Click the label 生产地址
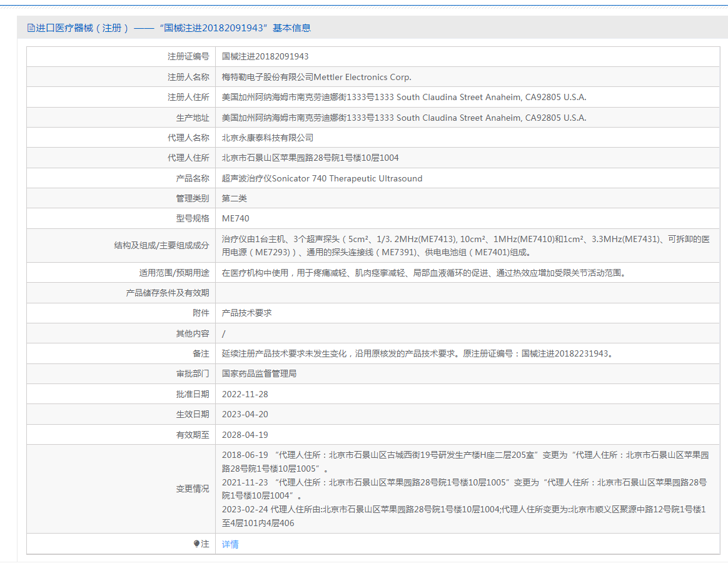Screen dimensions: 728x563 193,118
